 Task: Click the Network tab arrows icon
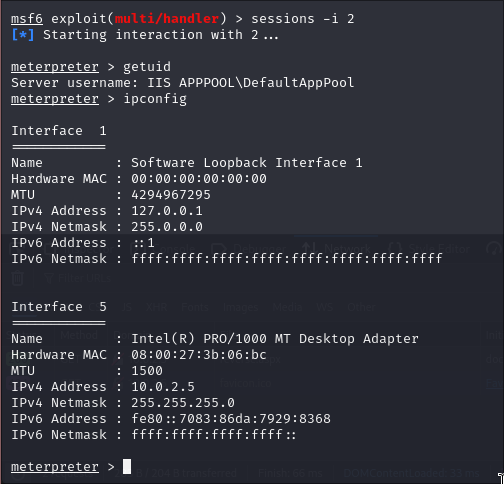click(x=309, y=249)
